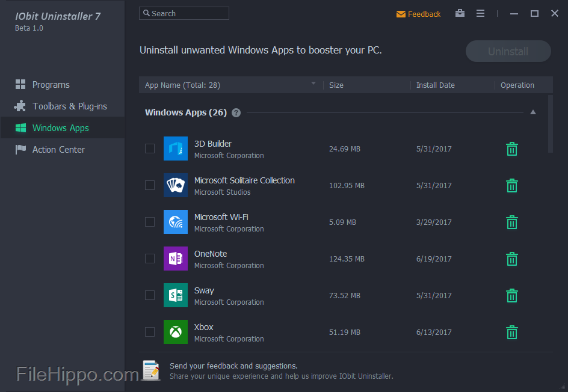This screenshot has height=392, width=568.
Task: Click the trash icon for Sway
Action: [512, 295]
